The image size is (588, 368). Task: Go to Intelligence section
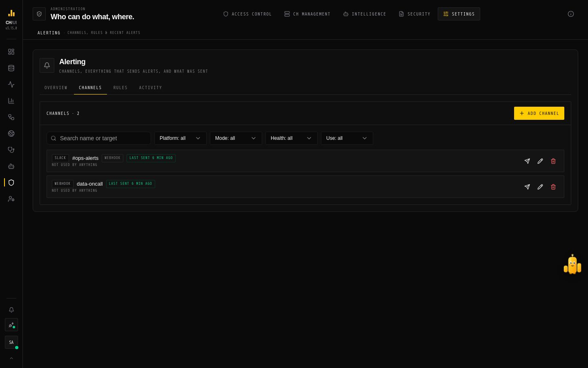point(365,14)
